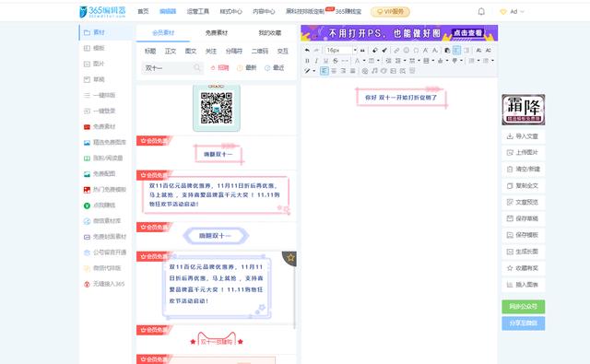Open 免费配图 in the left sidebar
Viewport: 590px width, 364px height.
pos(100,174)
